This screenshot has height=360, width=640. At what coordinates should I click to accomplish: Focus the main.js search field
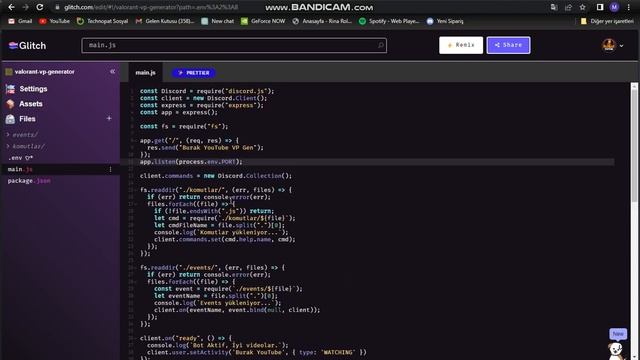click(234, 45)
